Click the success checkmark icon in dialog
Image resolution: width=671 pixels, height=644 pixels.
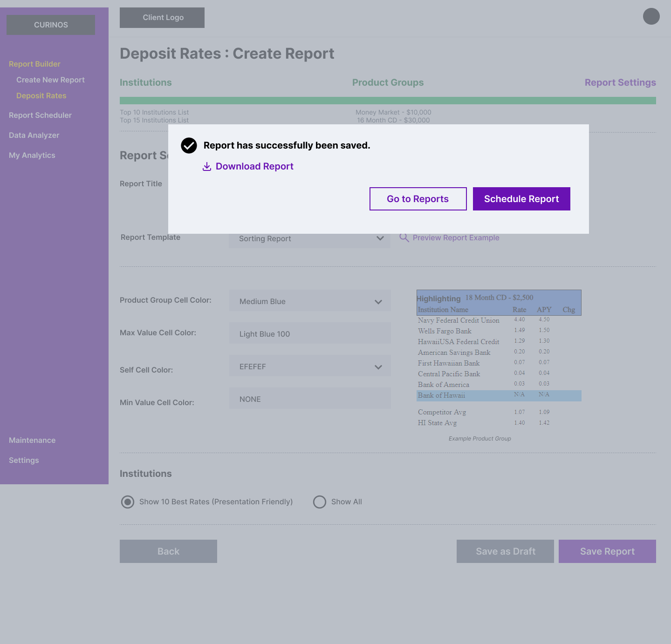[x=189, y=146]
